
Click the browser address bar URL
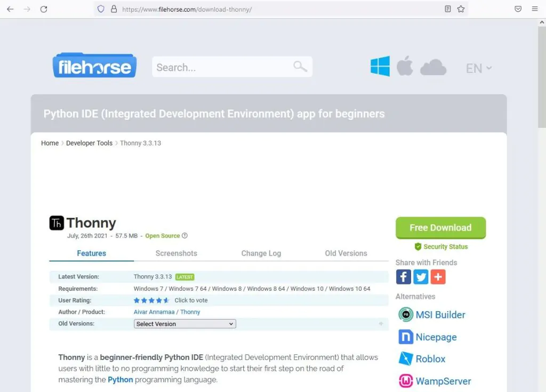[187, 10]
